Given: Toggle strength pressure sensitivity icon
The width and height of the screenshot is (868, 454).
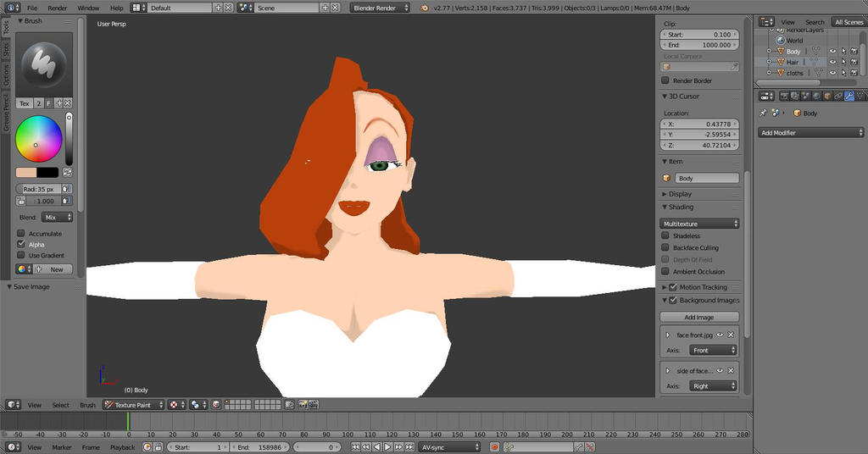Looking at the screenshot, I should tap(66, 202).
